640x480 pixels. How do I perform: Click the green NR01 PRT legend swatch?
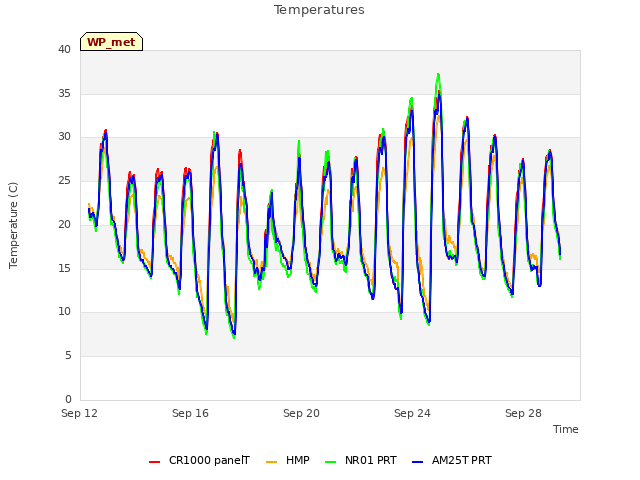[331, 462]
